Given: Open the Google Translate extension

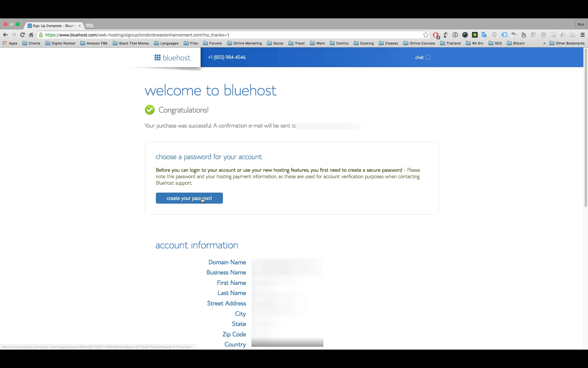Looking at the screenshot, I should 484,35.
